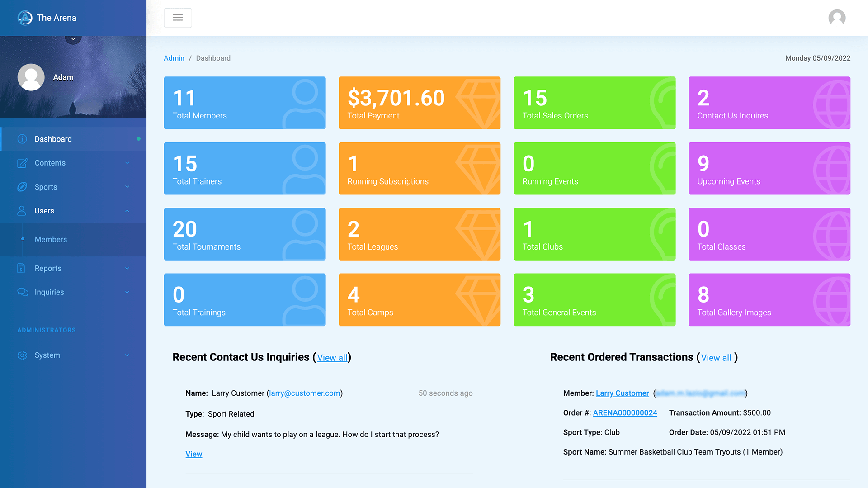Open the Contents menu item
Viewport: 868px width, 488px height.
tap(73, 163)
